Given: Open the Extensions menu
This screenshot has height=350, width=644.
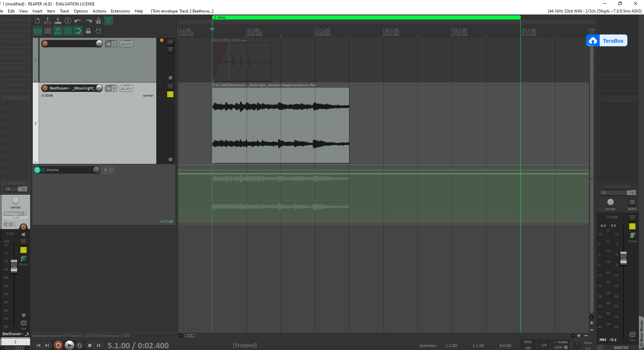Looking at the screenshot, I should (x=120, y=11).
